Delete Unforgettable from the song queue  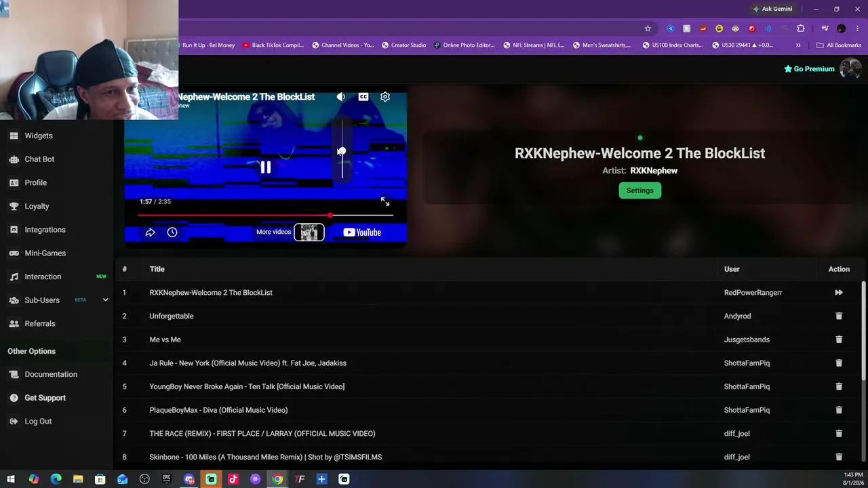(839, 316)
